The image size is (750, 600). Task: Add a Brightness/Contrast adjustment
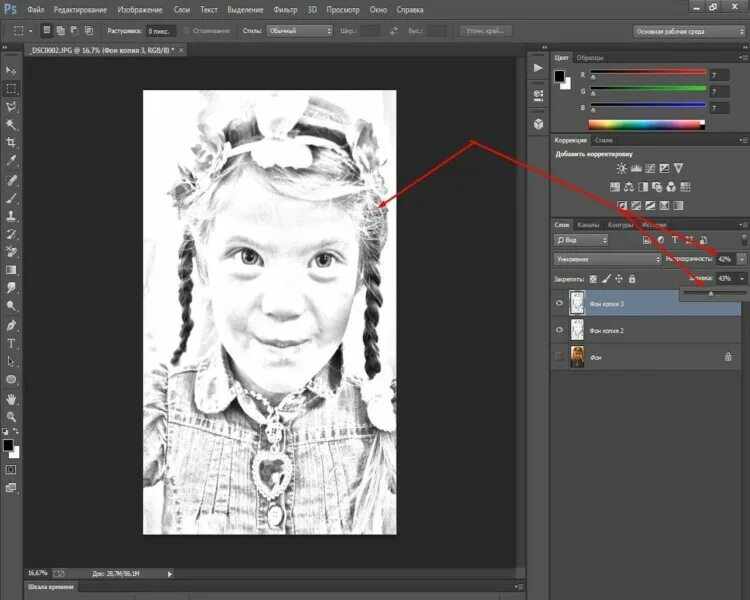pyautogui.click(x=621, y=168)
